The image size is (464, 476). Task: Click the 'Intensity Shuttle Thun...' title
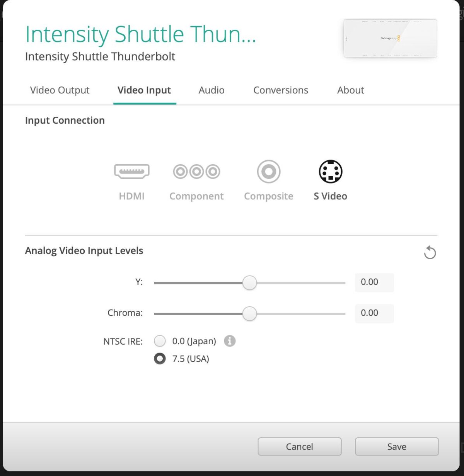tap(140, 35)
